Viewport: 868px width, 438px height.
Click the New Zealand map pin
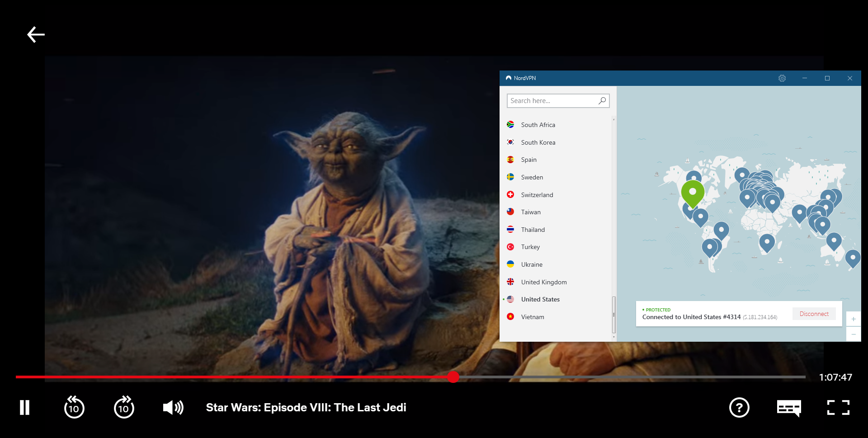coord(853,259)
